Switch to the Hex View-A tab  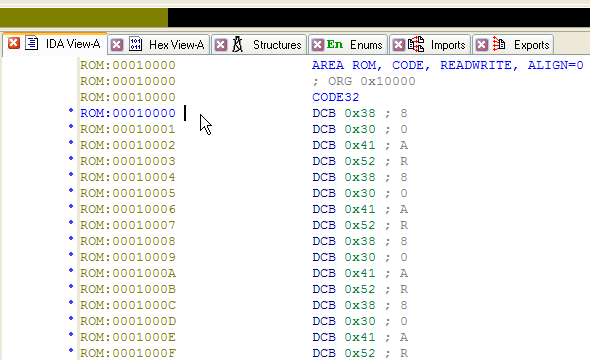click(176, 45)
